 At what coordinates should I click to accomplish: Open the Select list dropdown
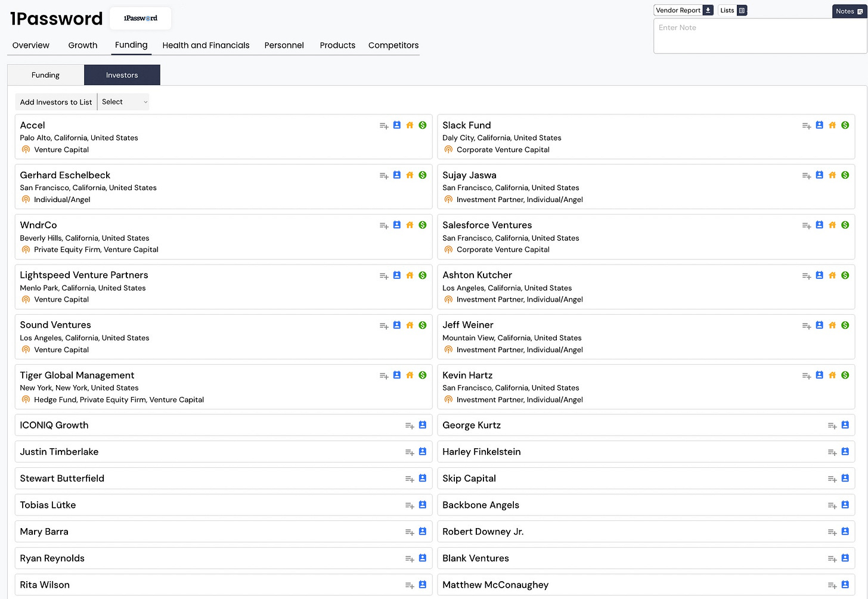[123, 102]
